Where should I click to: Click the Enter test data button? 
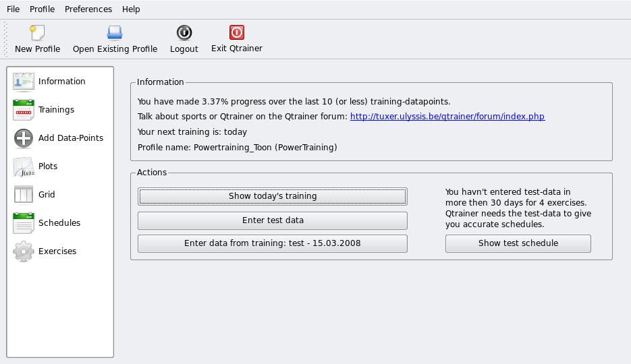(x=273, y=220)
